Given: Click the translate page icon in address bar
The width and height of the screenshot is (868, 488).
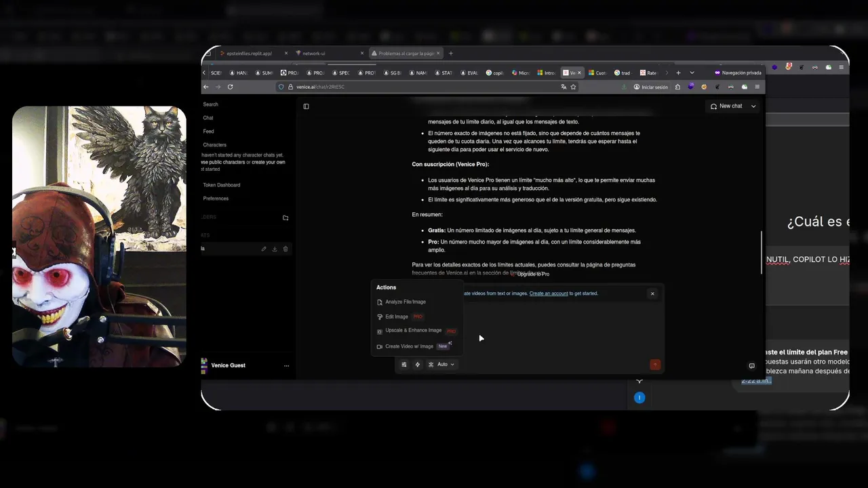Looking at the screenshot, I should [x=564, y=87].
